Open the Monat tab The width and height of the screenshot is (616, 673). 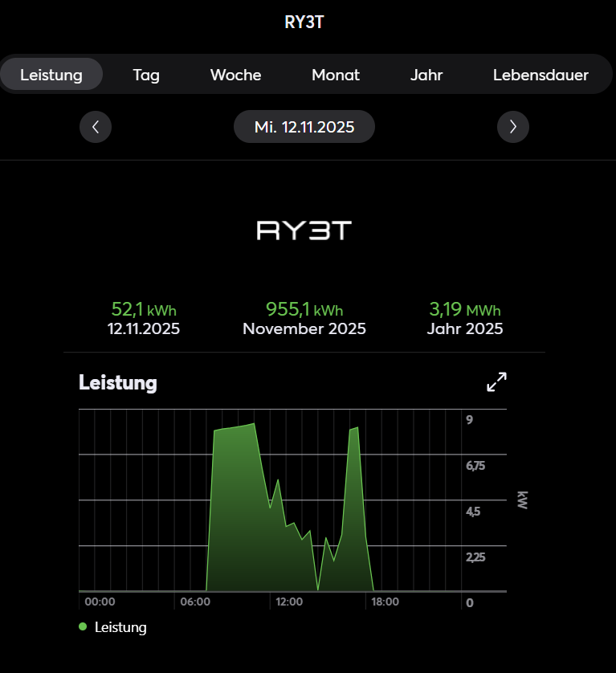coord(336,75)
